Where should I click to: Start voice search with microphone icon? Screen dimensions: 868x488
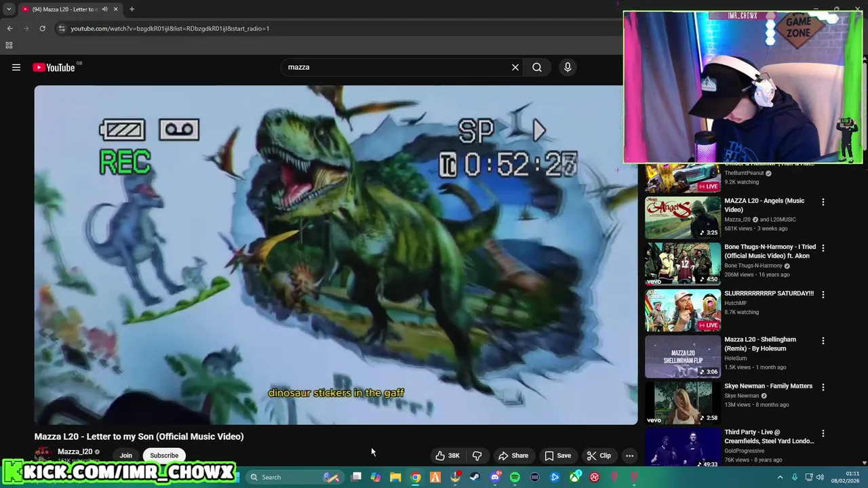click(x=568, y=67)
